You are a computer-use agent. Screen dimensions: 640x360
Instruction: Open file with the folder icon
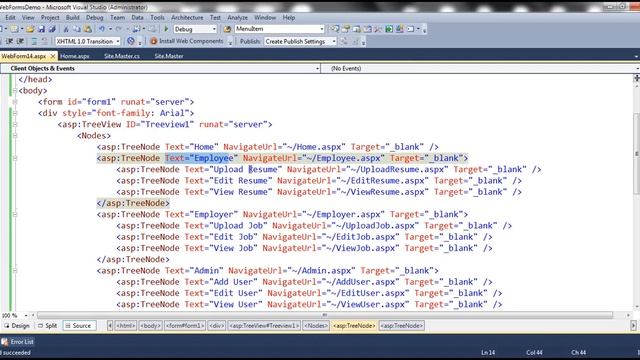[30, 29]
